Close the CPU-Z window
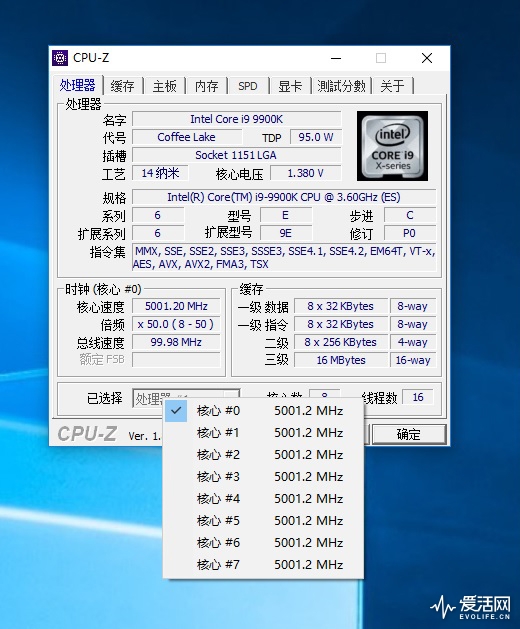Screen dimensions: 520x629 427,58
